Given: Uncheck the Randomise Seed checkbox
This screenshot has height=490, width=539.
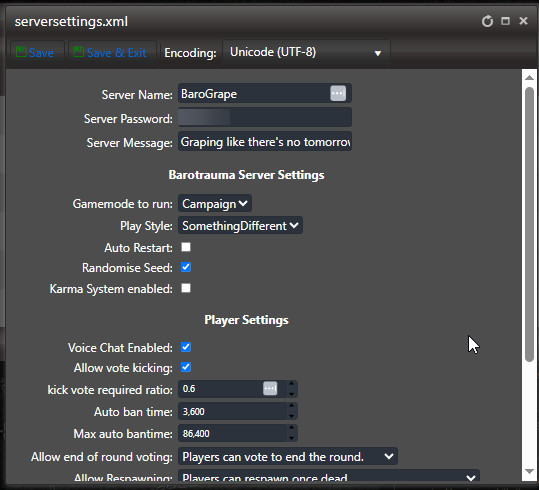Looking at the screenshot, I should 186,267.
